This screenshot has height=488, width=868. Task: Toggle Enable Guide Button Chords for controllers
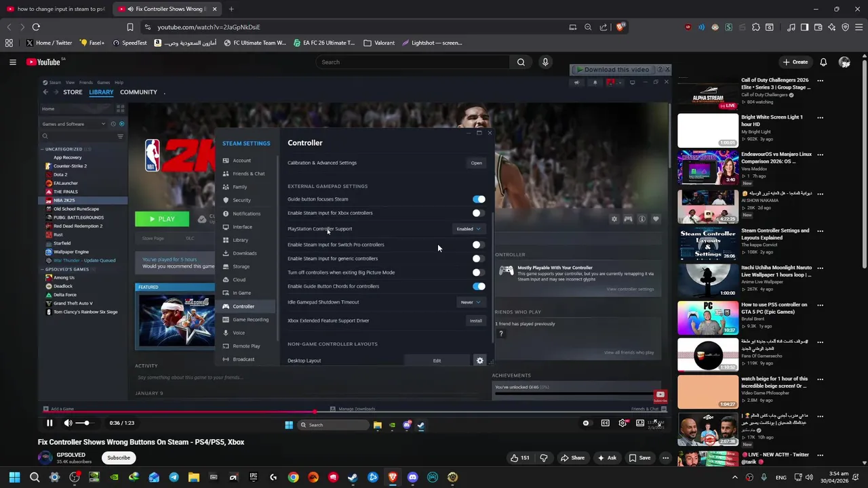tap(479, 286)
